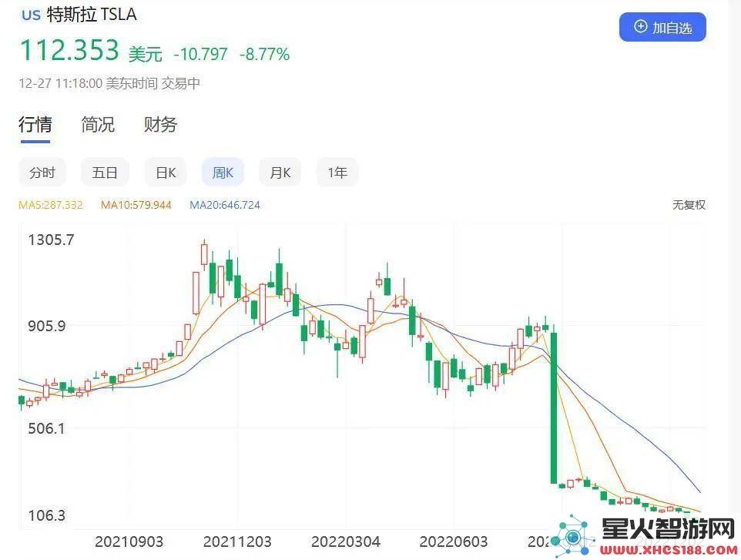Click the large green stock-split candlestick

coord(554,407)
